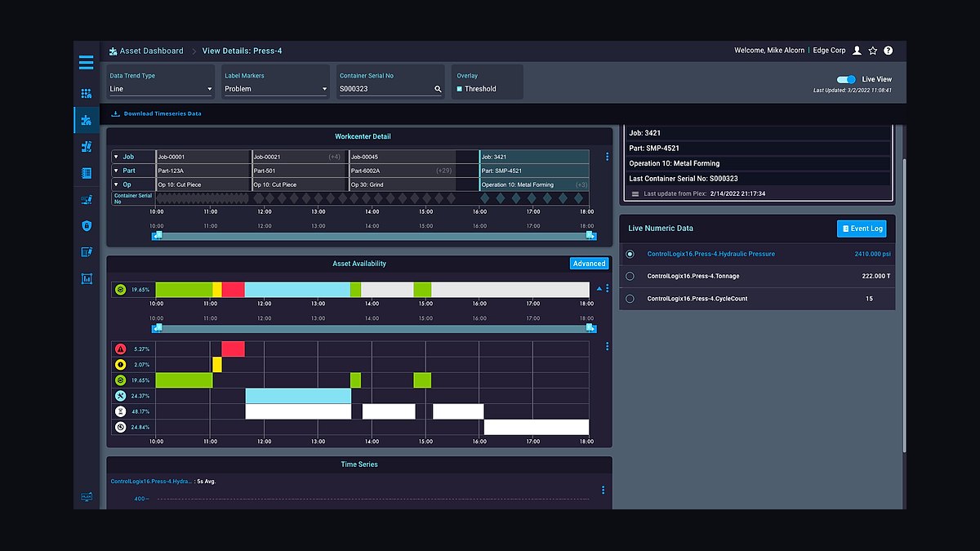
Task: Collapse the Job row expander
Action: [x=116, y=157]
